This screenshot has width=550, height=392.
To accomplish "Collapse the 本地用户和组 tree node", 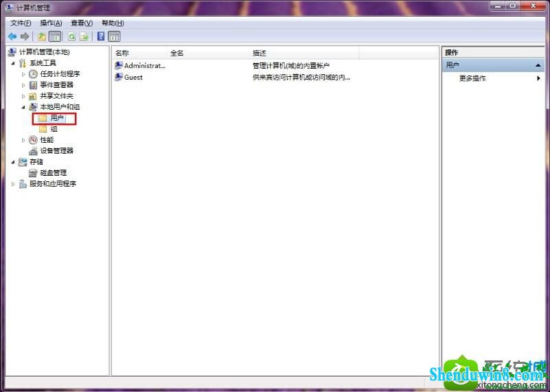I will 23,107.
